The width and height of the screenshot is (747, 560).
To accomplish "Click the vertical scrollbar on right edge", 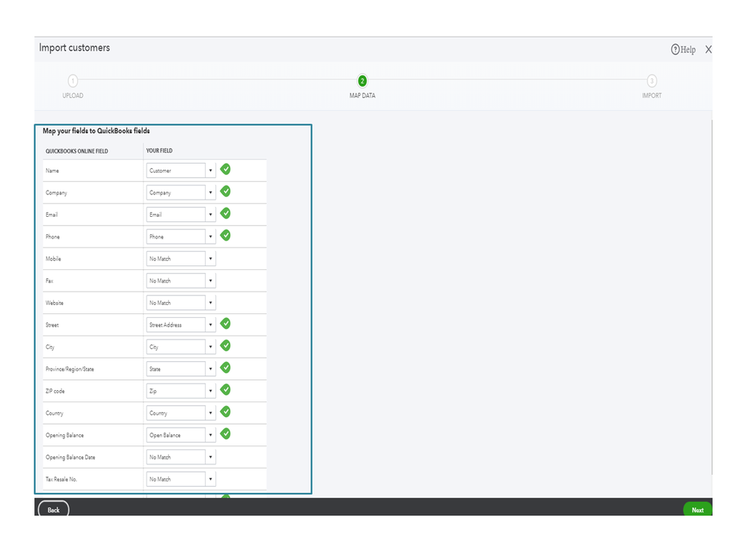I will click(712, 297).
